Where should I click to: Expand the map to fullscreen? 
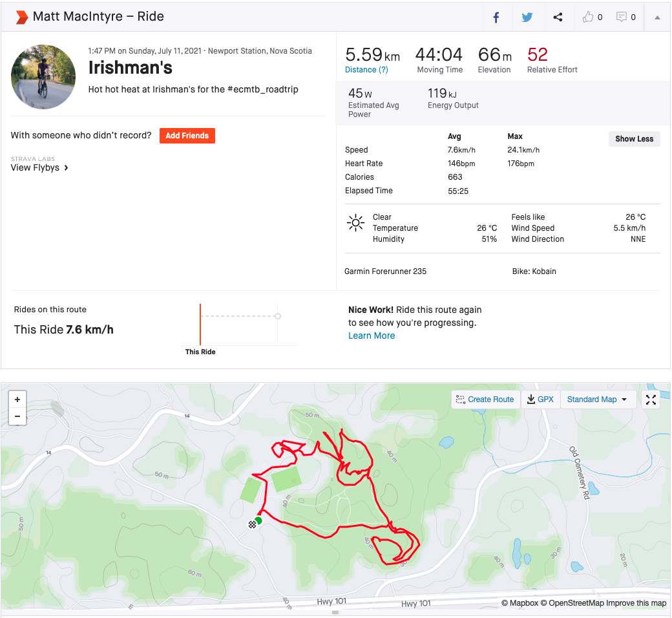651,400
